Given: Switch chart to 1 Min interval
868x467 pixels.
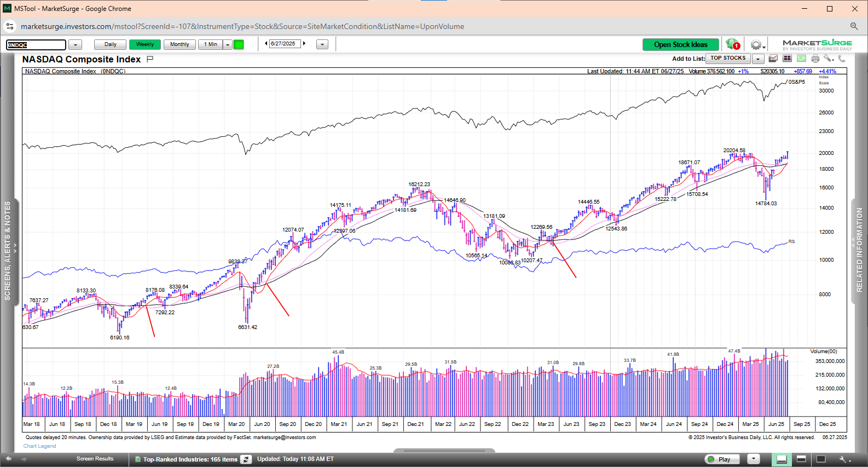Looking at the screenshot, I should [x=211, y=44].
